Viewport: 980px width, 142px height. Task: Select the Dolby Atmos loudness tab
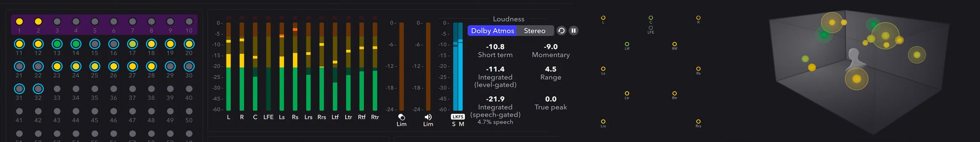tap(492, 31)
